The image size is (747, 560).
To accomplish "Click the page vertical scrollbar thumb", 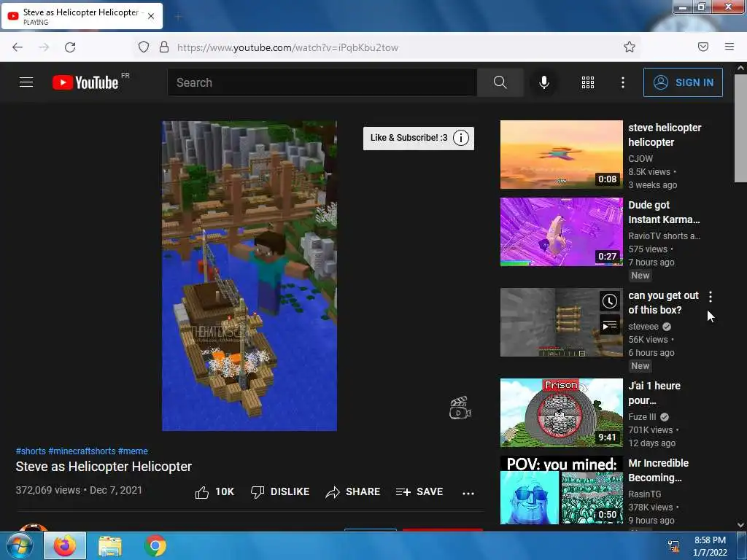I will click(x=740, y=128).
